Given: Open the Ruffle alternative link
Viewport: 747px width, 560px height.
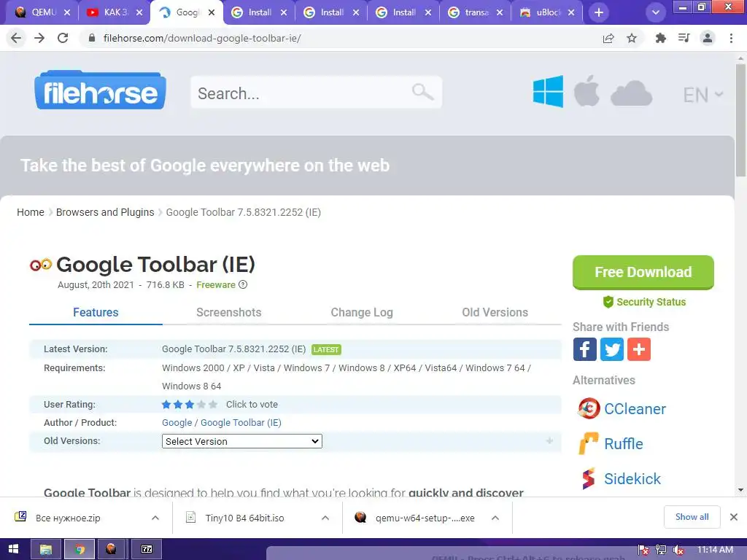Looking at the screenshot, I should 623,443.
